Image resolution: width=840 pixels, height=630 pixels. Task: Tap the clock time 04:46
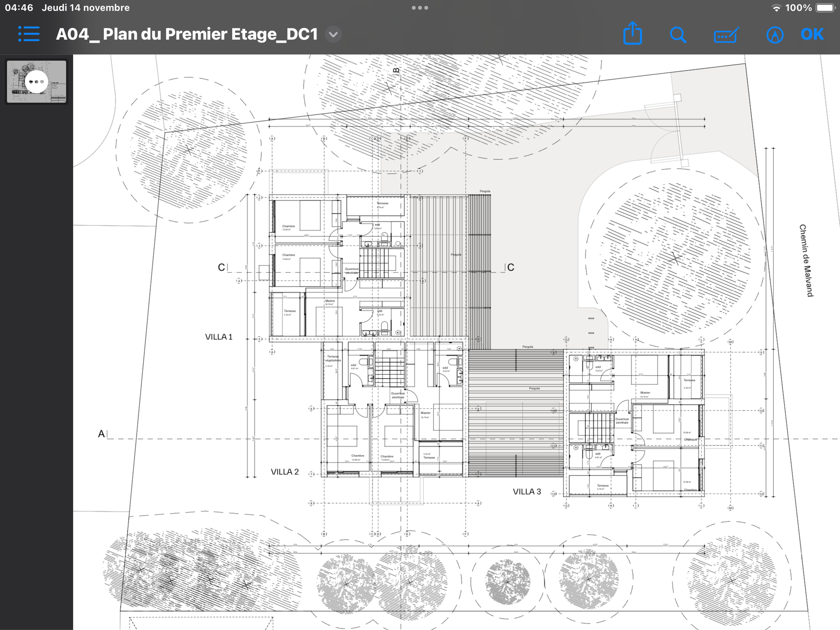coord(19,8)
